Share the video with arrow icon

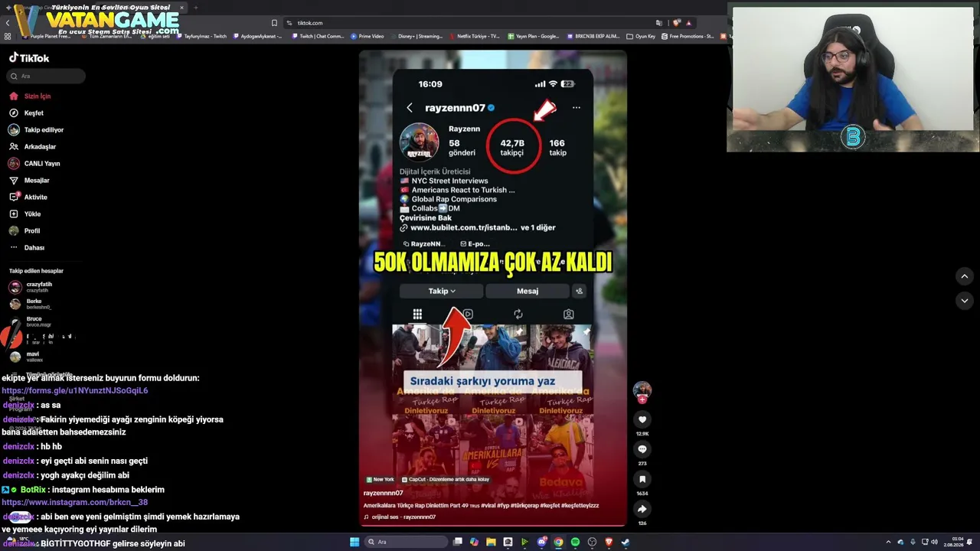point(642,509)
